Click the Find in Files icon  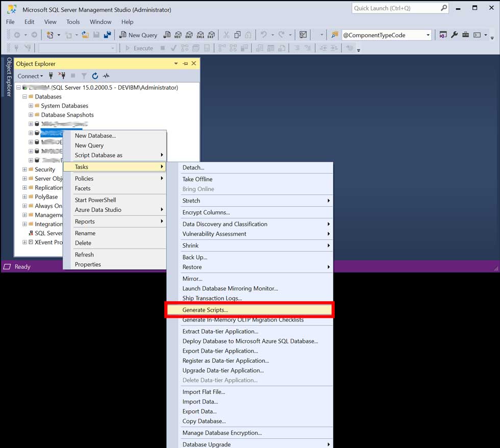click(x=335, y=35)
